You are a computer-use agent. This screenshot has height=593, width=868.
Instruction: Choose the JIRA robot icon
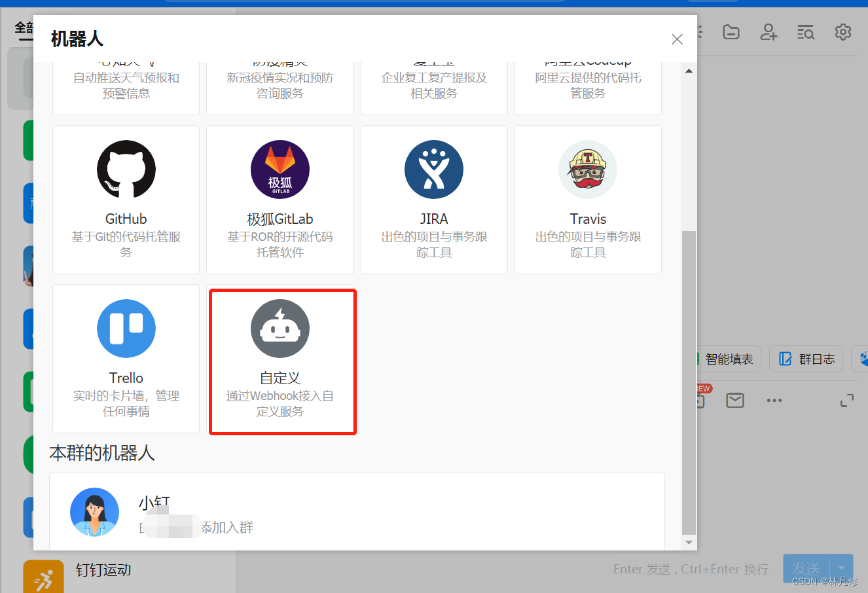(434, 170)
